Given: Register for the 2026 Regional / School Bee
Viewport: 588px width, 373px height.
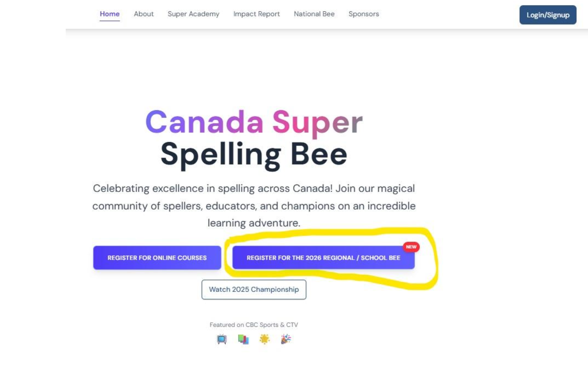Looking at the screenshot, I should 323,258.
